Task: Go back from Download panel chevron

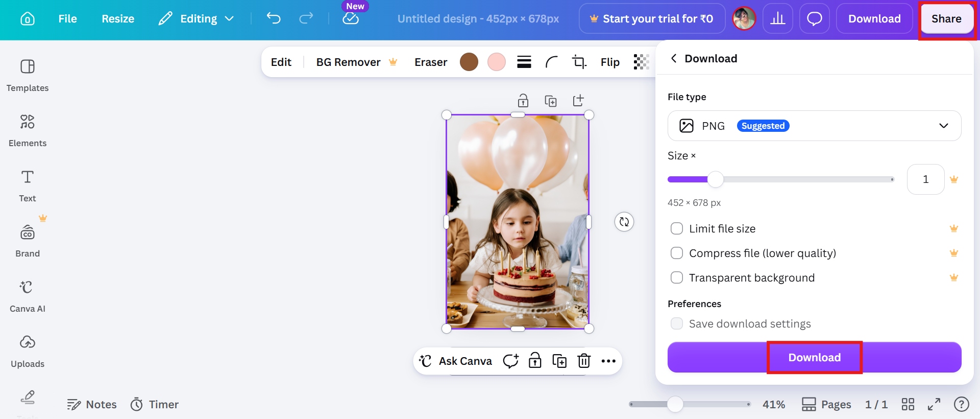Action: (674, 58)
